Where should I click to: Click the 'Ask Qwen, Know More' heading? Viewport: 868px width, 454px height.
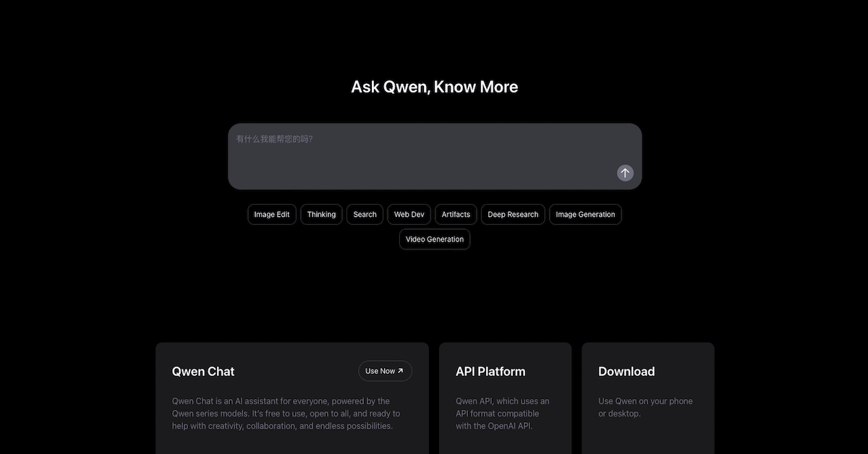click(x=435, y=87)
